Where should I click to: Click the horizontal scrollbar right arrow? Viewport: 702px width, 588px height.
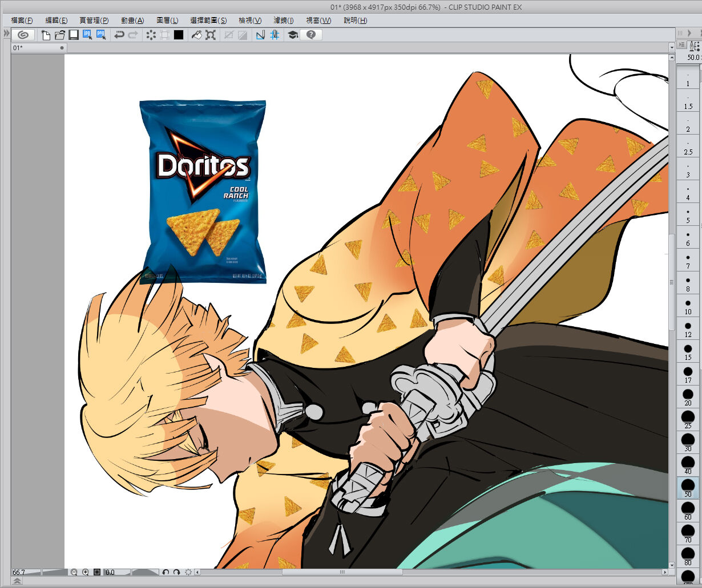click(665, 572)
